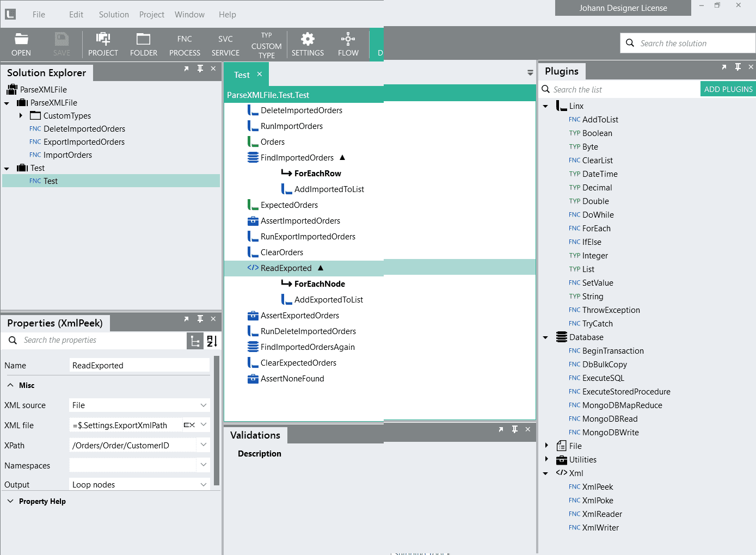The image size is (756, 555).
Task: Select the AssertNoneFound toolbox icon
Action: pyautogui.click(x=253, y=379)
